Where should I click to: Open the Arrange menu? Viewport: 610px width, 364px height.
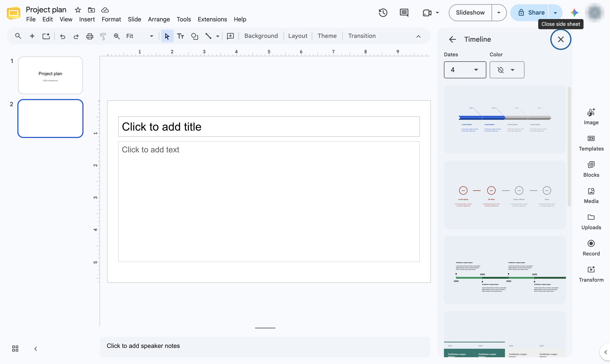pyautogui.click(x=159, y=19)
